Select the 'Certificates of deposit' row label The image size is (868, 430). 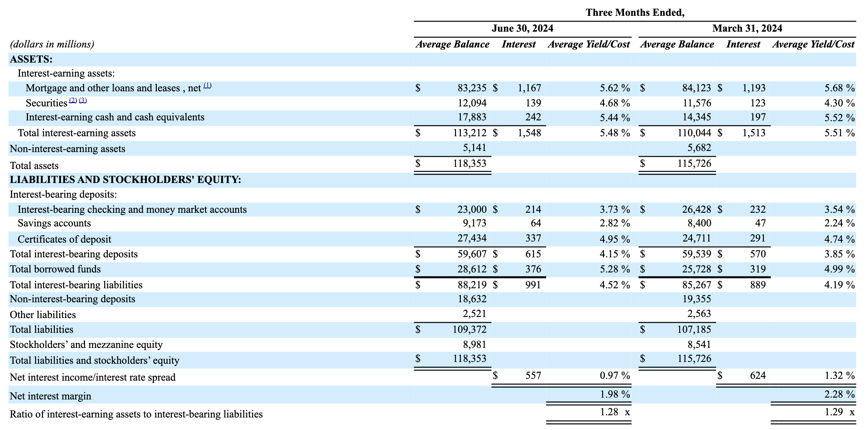click(64, 239)
